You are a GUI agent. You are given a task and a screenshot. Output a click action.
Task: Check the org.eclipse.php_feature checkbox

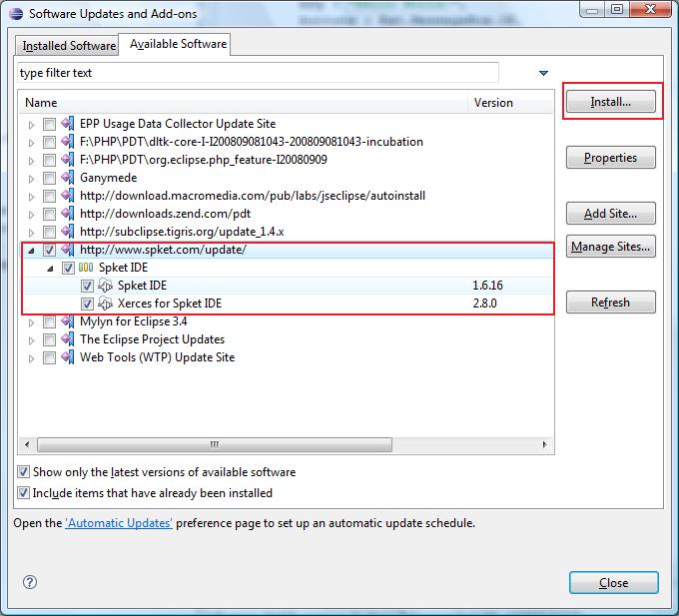(x=49, y=160)
